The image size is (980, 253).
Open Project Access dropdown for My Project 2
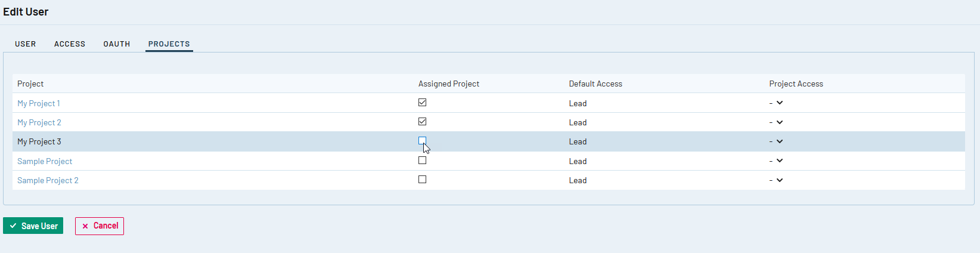click(776, 122)
